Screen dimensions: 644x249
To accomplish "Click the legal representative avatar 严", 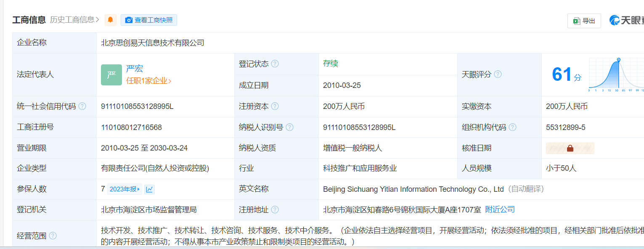I will [x=111, y=75].
